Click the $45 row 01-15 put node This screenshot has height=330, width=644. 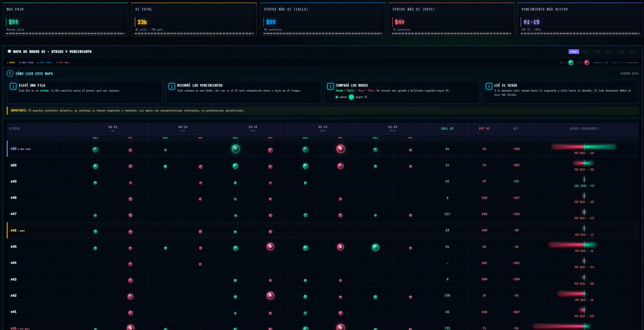tap(340, 247)
